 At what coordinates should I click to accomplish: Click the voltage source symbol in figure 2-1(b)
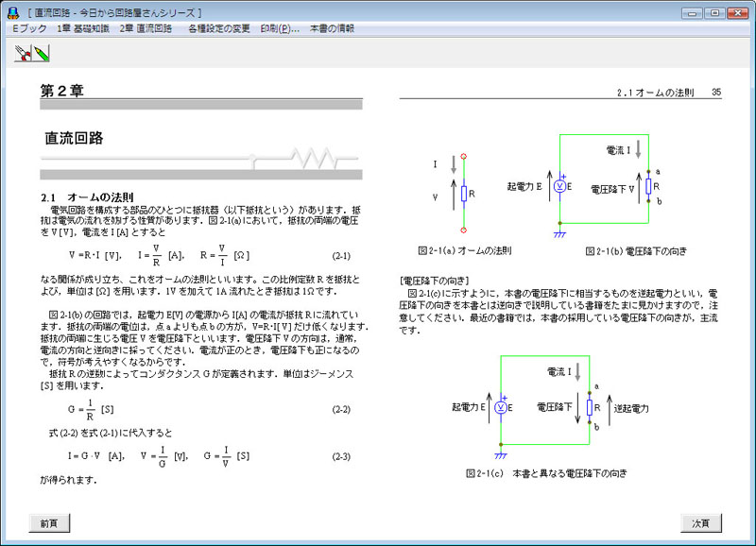point(559,186)
